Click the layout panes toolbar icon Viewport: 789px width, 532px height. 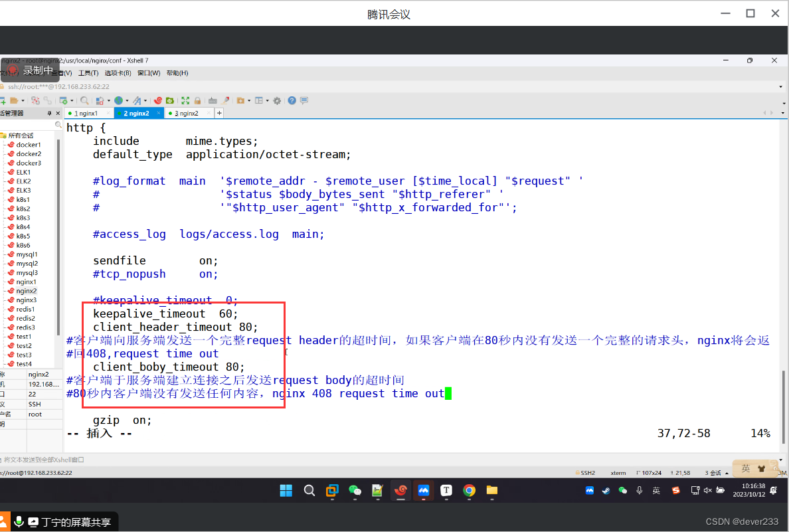(x=258, y=101)
